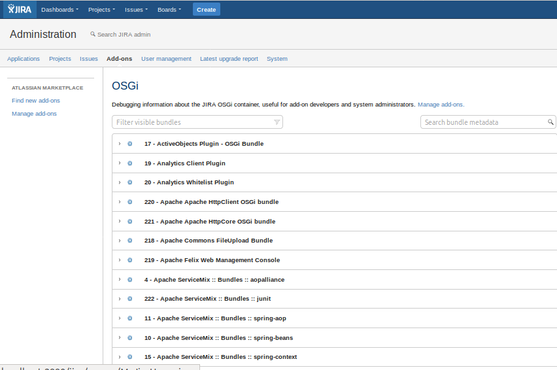
Task: Open Find new add-ons in sidebar
Action: [36, 100]
